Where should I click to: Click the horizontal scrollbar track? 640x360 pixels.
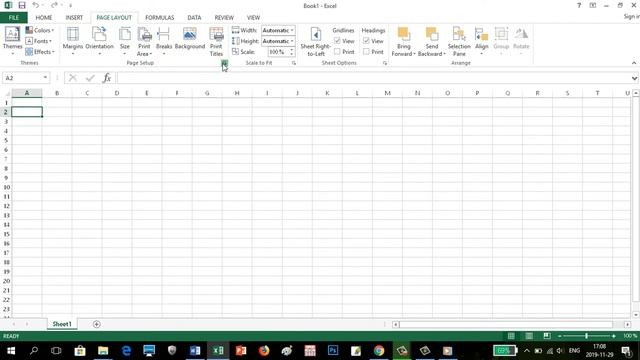pyautogui.click(x=506, y=324)
